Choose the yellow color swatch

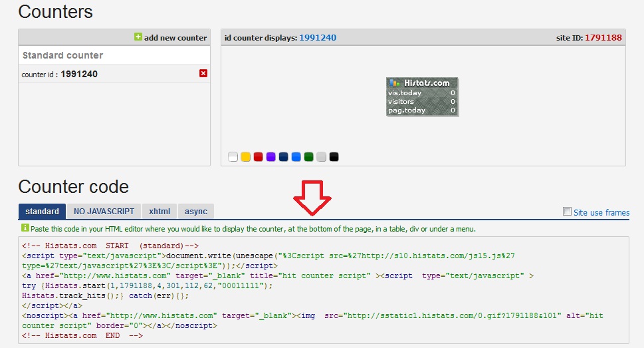point(246,157)
